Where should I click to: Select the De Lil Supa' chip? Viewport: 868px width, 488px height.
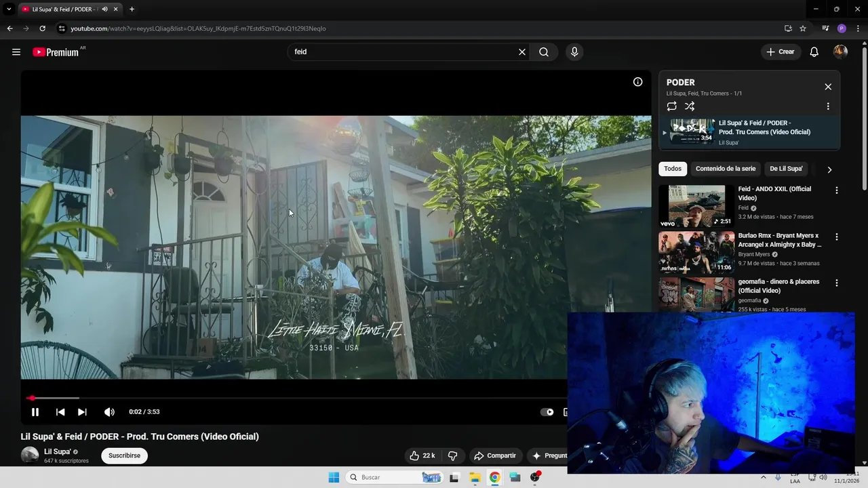(x=786, y=169)
